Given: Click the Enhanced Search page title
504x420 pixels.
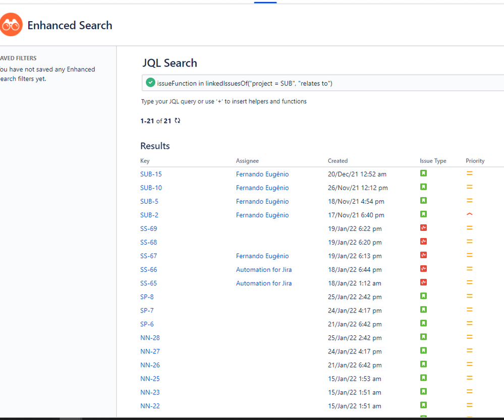Looking at the screenshot, I should click(70, 25).
